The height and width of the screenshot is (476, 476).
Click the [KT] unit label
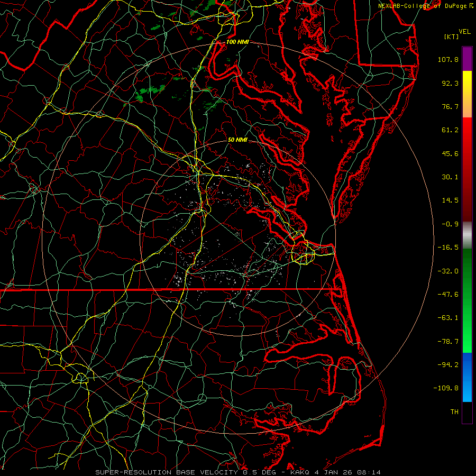click(x=452, y=36)
